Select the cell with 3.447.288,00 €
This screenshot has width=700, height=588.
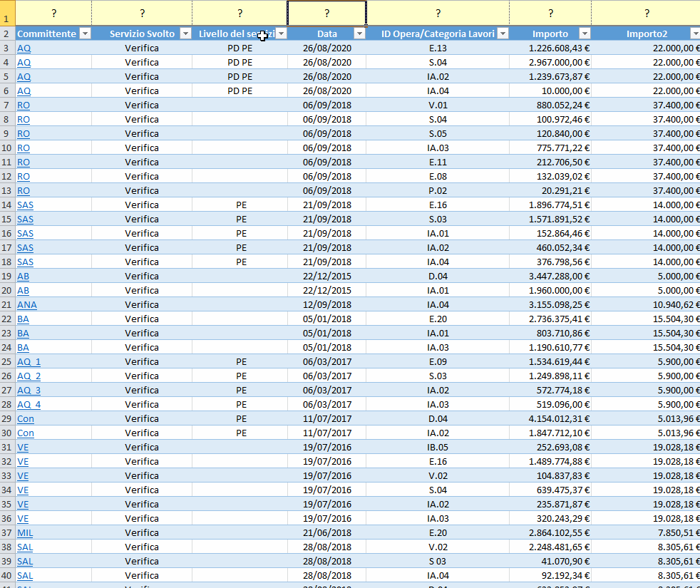click(550, 277)
